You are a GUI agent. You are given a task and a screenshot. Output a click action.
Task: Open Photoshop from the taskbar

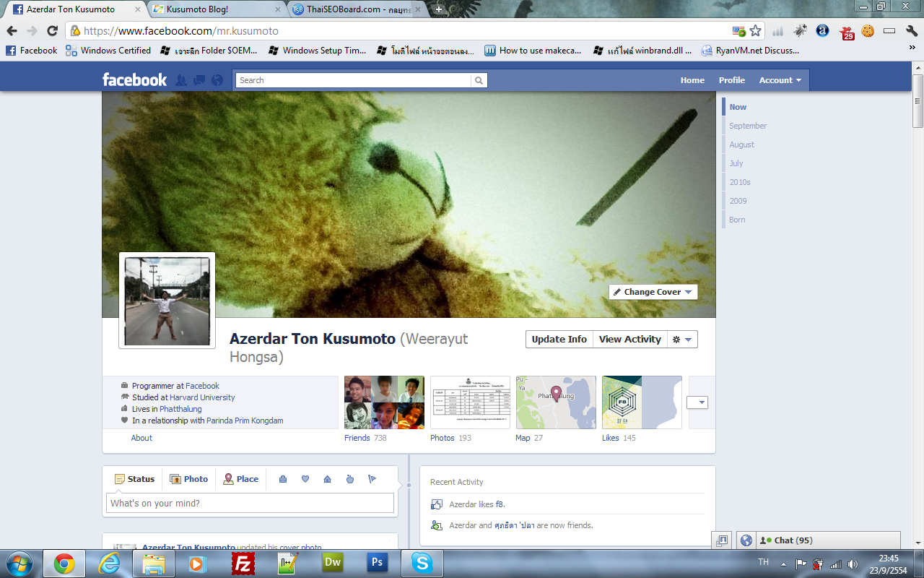tap(377, 564)
